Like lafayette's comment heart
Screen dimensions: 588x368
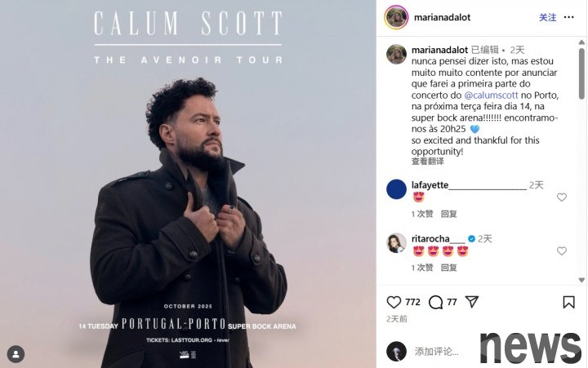click(561, 197)
